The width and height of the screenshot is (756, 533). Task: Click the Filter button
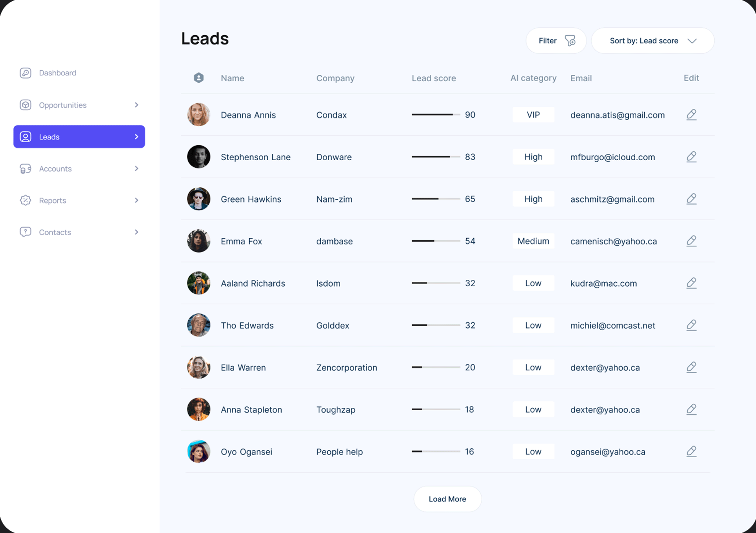(x=556, y=41)
